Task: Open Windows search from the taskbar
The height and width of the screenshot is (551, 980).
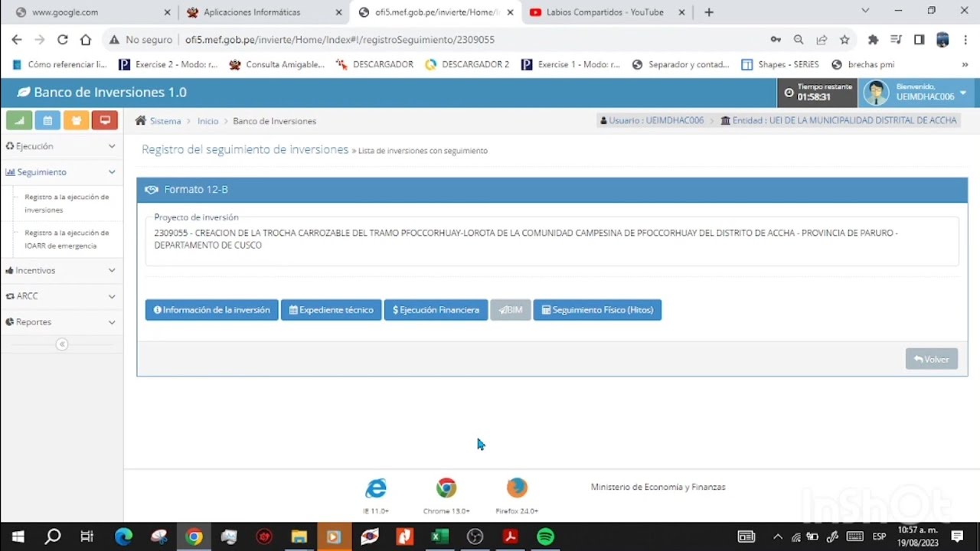Action: click(x=53, y=537)
